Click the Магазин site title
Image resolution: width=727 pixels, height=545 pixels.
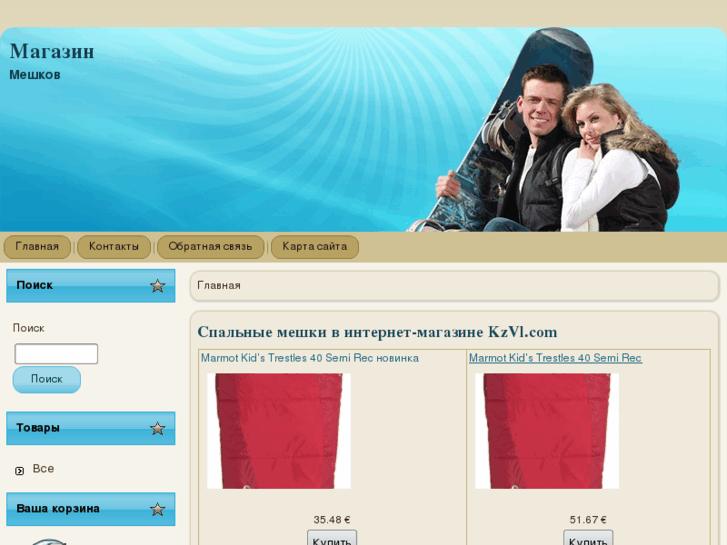tap(52, 51)
